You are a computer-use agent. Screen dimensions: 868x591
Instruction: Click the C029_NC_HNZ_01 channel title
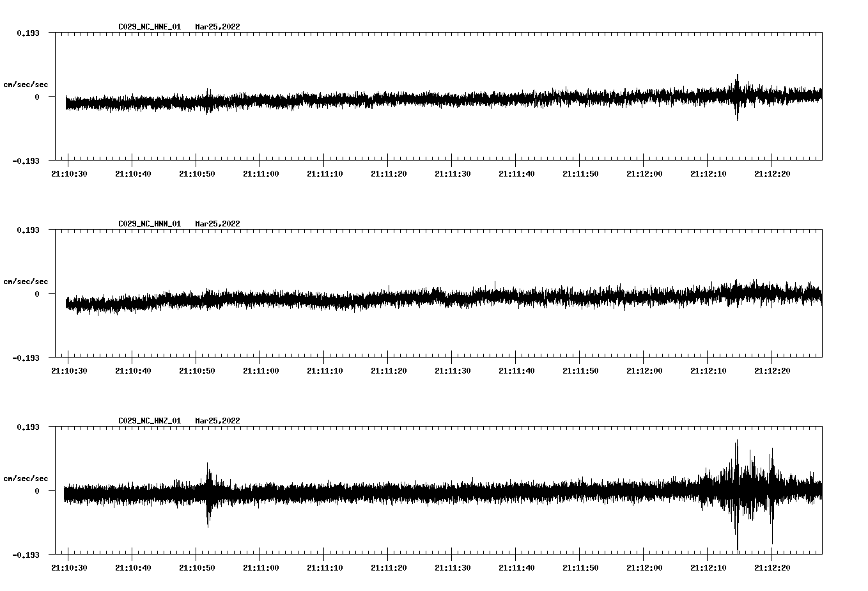[x=150, y=421]
